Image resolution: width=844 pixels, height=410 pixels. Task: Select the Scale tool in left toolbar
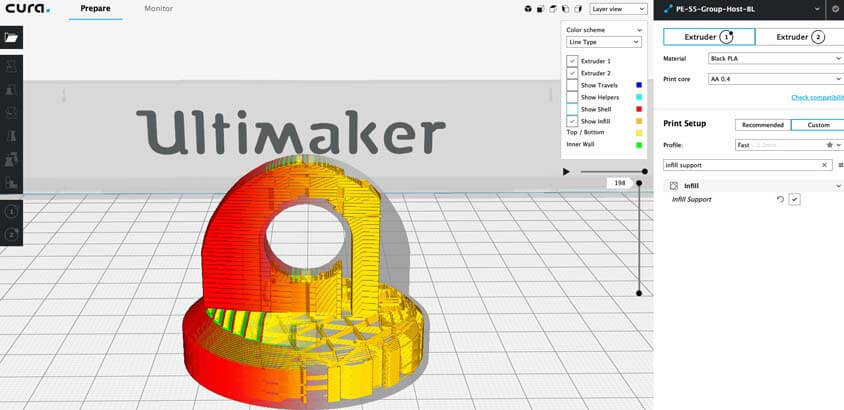[x=11, y=90]
